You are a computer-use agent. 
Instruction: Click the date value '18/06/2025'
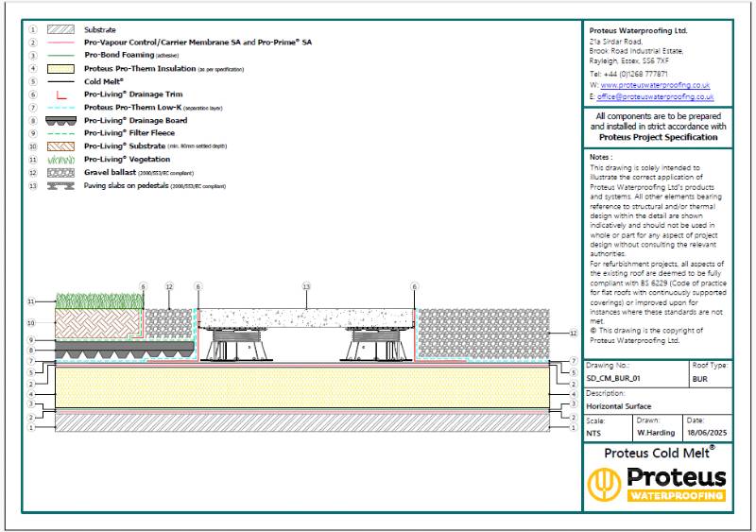707,433
